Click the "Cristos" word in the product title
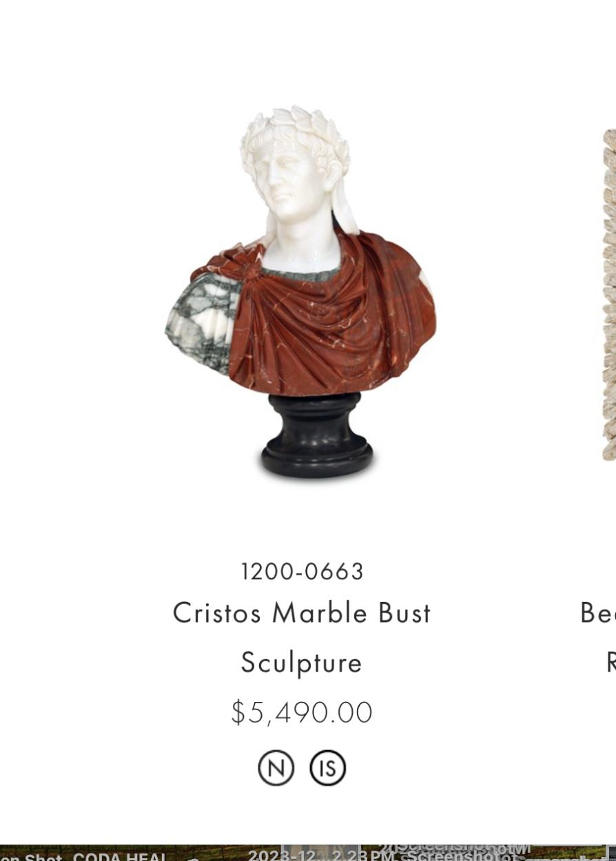 pos(217,613)
